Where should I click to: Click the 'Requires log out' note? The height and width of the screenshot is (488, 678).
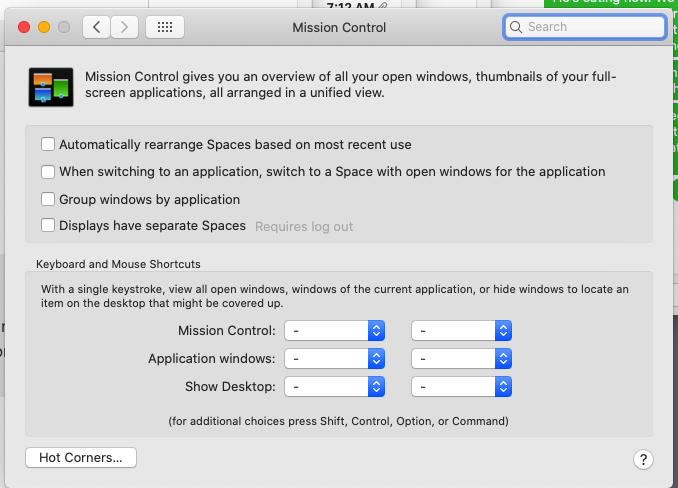tap(304, 226)
